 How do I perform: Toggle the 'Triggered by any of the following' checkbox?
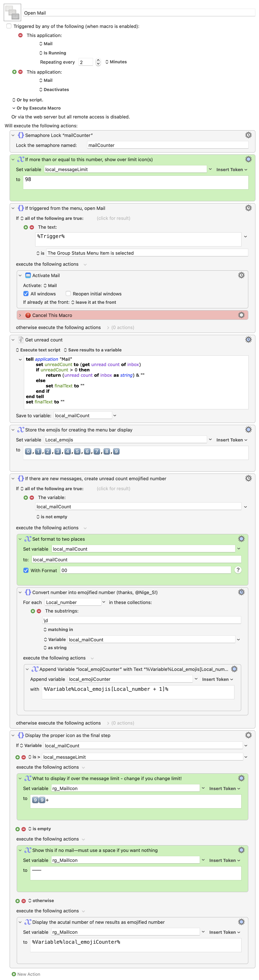(x=9, y=26)
